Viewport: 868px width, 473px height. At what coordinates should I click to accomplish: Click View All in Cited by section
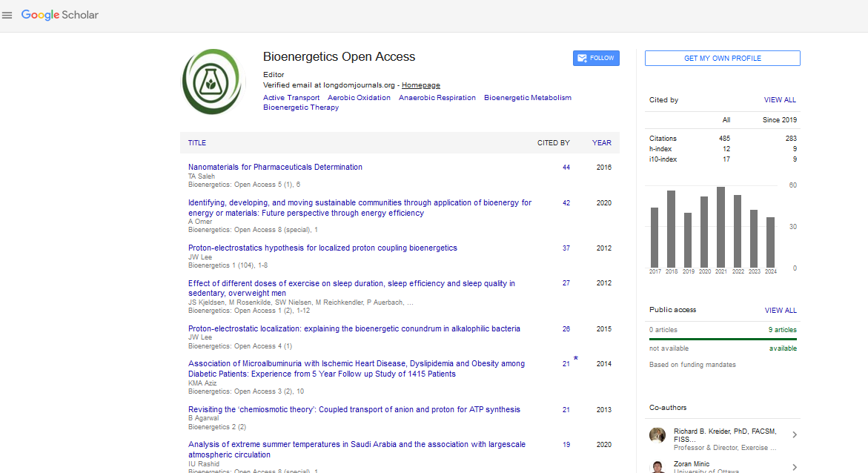(x=780, y=100)
